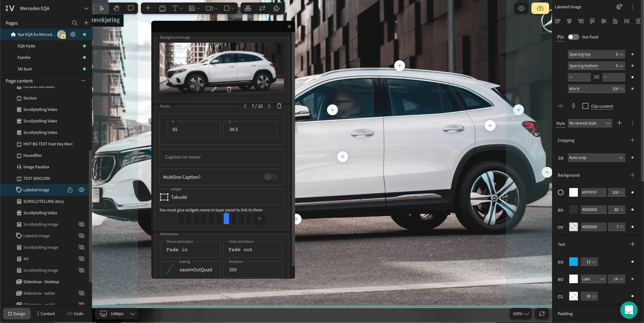Click align top icon in inspector
644x323 pixels.
(x=592, y=21)
